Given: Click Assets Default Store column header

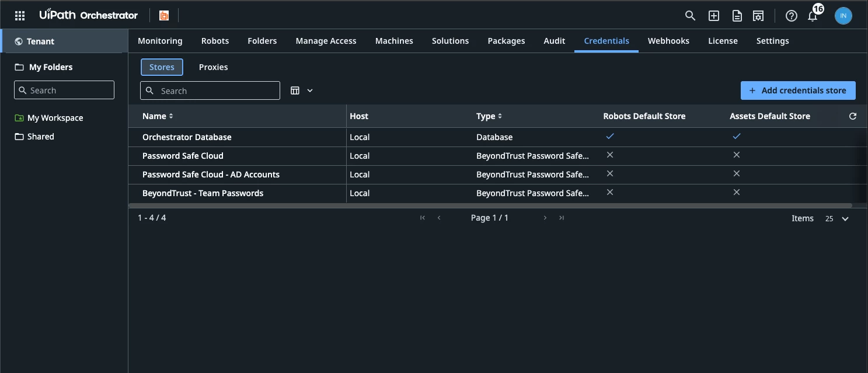Looking at the screenshot, I should click(x=770, y=116).
